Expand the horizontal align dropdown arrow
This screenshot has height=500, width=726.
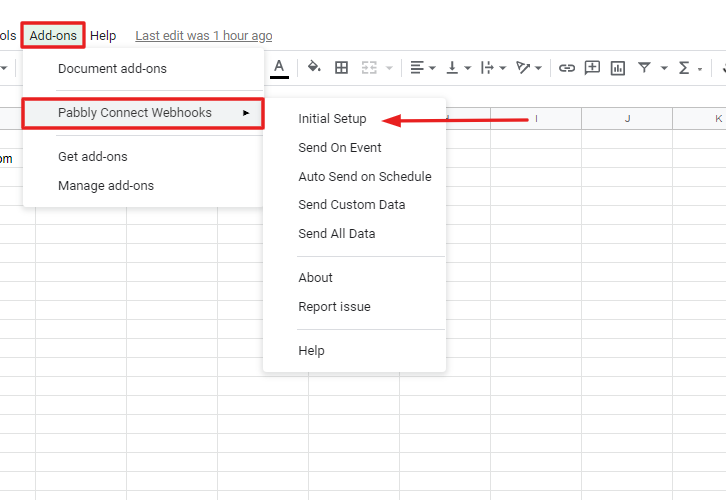point(432,69)
